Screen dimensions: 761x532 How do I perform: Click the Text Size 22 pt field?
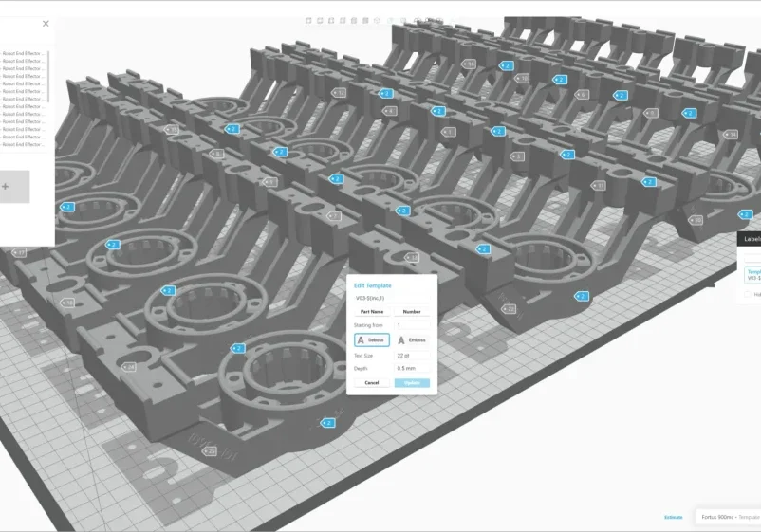pos(412,356)
